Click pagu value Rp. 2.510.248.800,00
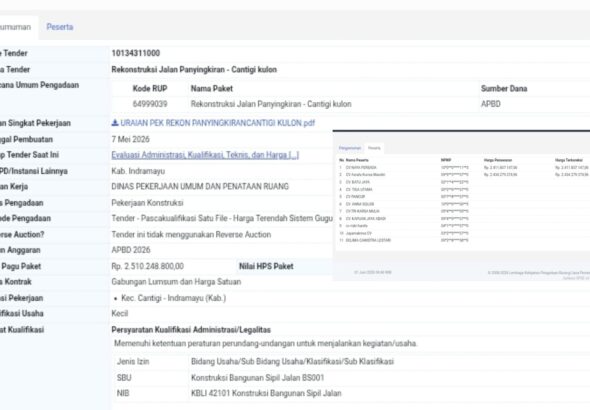Screen dimensions: 590x410 (x=148, y=266)
